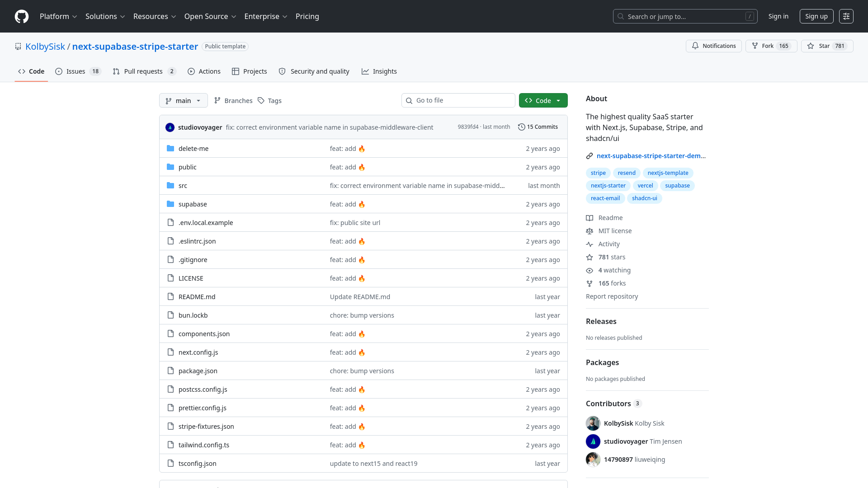Viewport: 868px width, 488px height.
Task: Click the link icon beside the demo URL
Action: coord(590,156)
